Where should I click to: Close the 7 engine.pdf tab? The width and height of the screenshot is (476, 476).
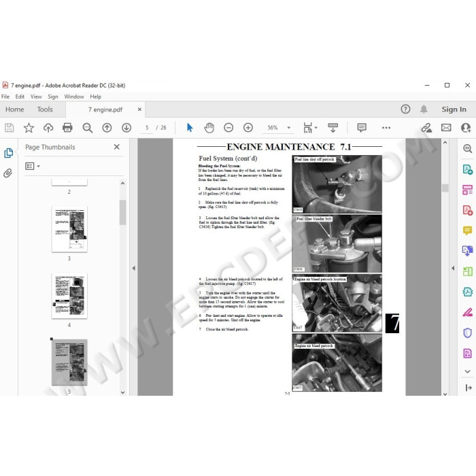pos(139,109)
